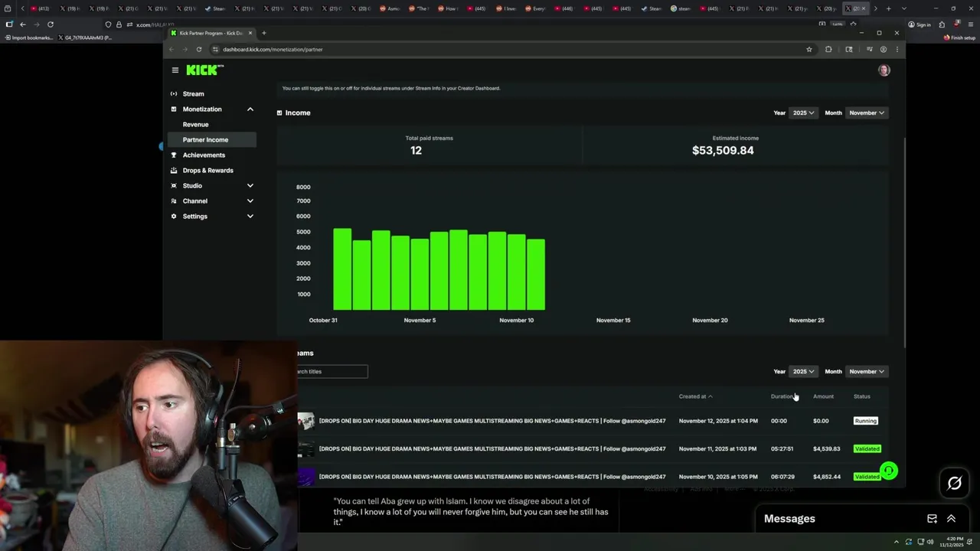Sort by Created at column
980x551 pixels.
(x=695, y=396)
